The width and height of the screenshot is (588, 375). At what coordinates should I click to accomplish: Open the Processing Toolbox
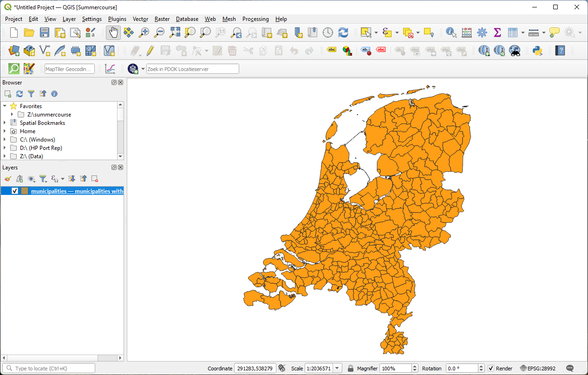pos(482,32)
